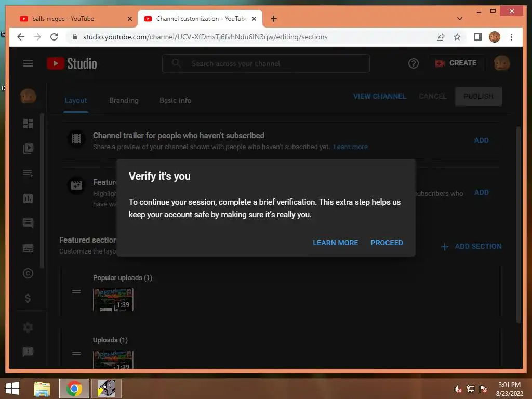Open the Chrome tab search dropdown

(x=459, y=19)
